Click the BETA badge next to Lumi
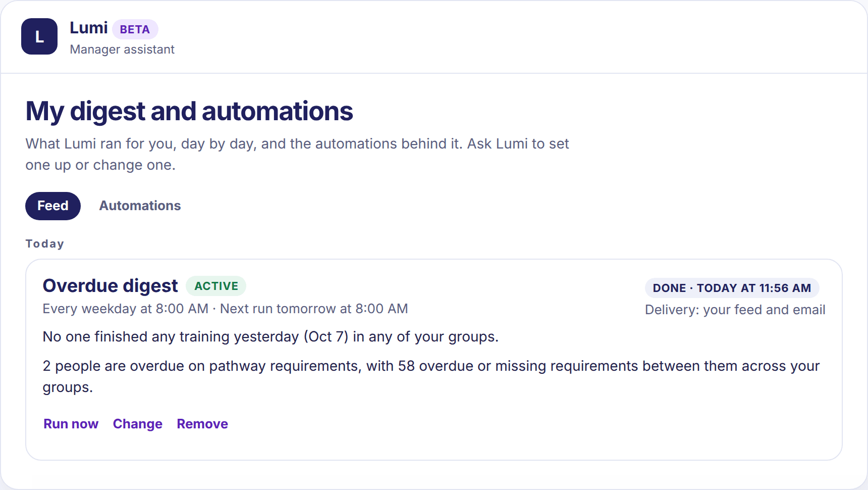 (x=135, y=29)
